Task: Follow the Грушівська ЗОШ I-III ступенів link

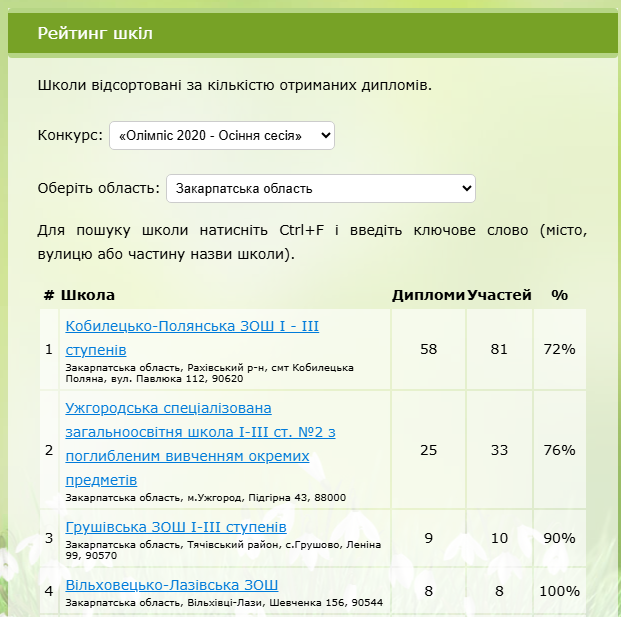Action: click(176, 527)
